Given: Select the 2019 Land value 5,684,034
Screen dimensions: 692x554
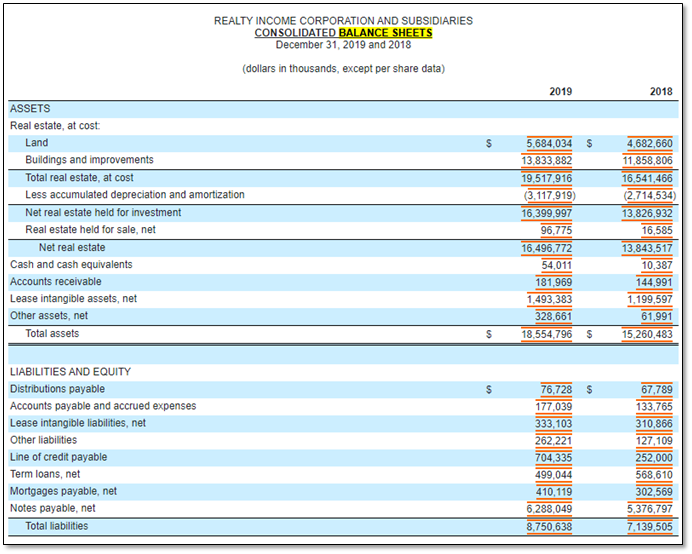Looking at the screenshot, I should (x=549, y=143).
